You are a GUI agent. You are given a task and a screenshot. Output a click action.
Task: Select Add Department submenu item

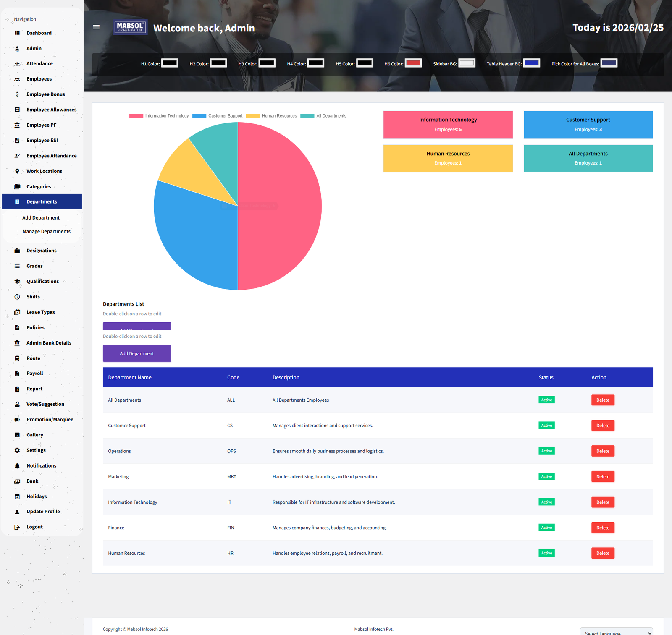[41, 218]
